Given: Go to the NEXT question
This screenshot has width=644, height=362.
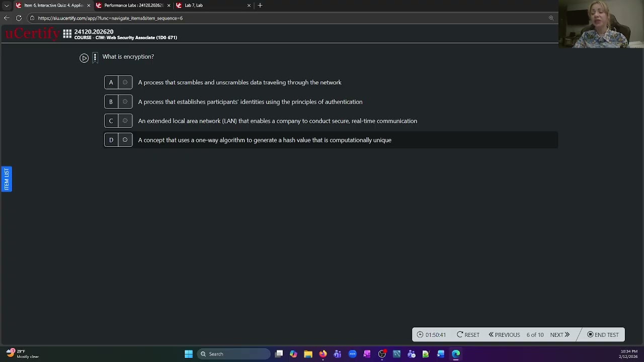Looking at the screenshot, I should [x=559, y=335].
